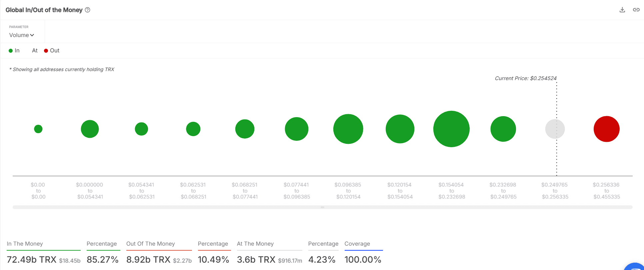644x270 pixels.
Task: Click the 'Out Of The Money' heading
Action: click(x=151, y=244)
